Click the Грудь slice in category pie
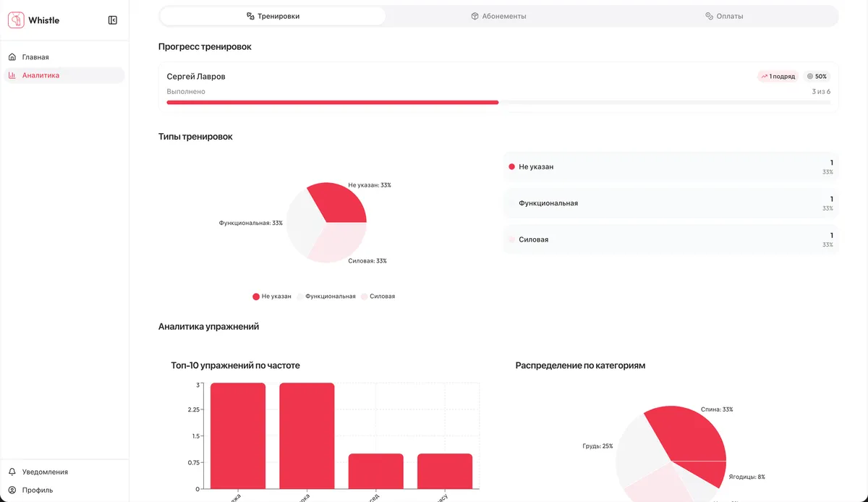 [638, 452]
